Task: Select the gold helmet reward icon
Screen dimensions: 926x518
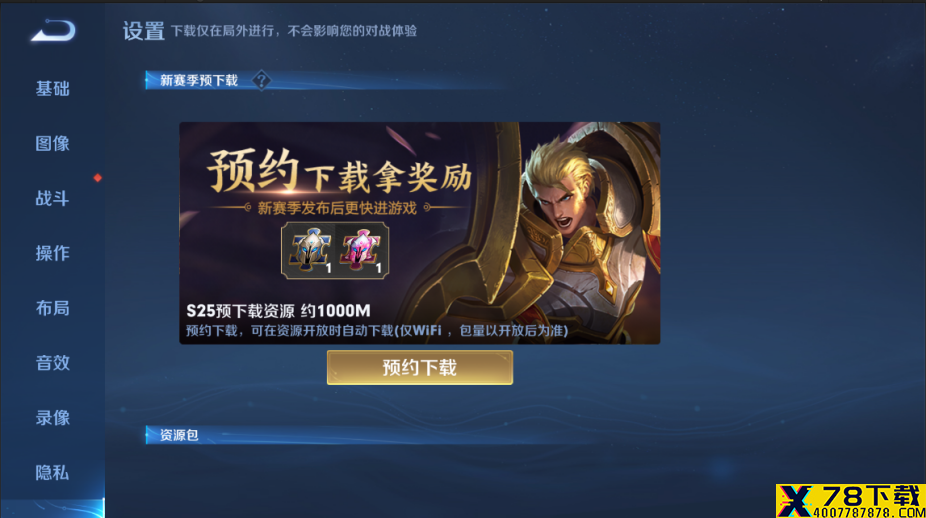Action: [310, 250]
